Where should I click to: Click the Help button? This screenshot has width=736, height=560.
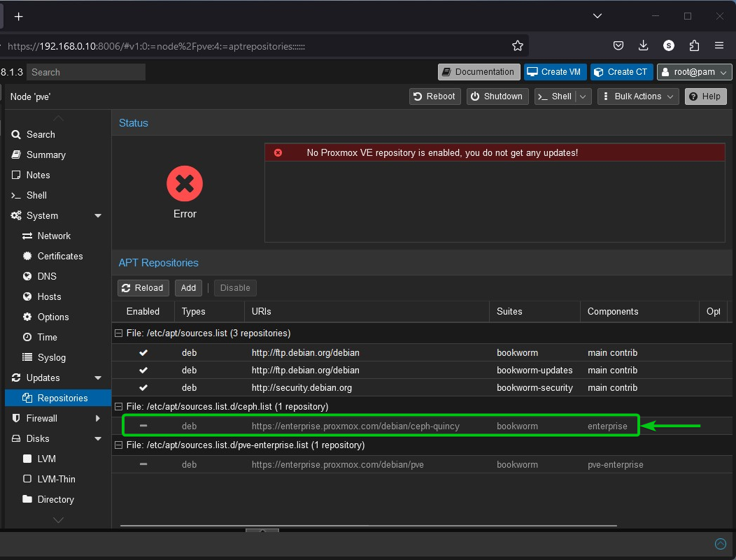(705, 96)
